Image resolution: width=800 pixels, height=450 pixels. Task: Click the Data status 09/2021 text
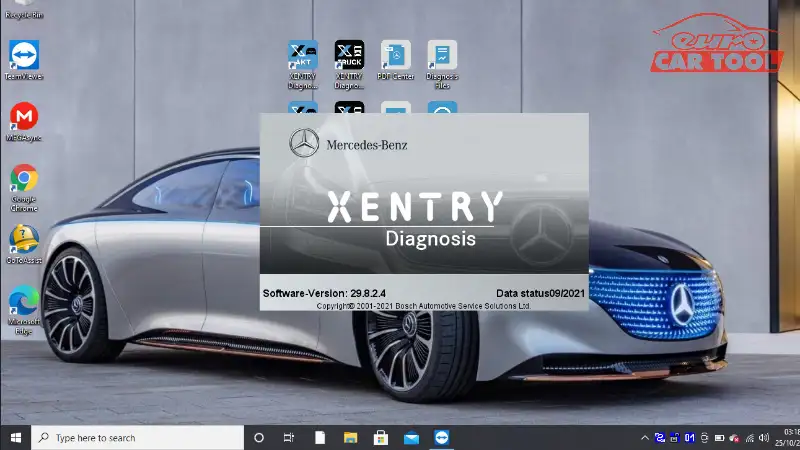pyautogui.click(x=540, y=293)
